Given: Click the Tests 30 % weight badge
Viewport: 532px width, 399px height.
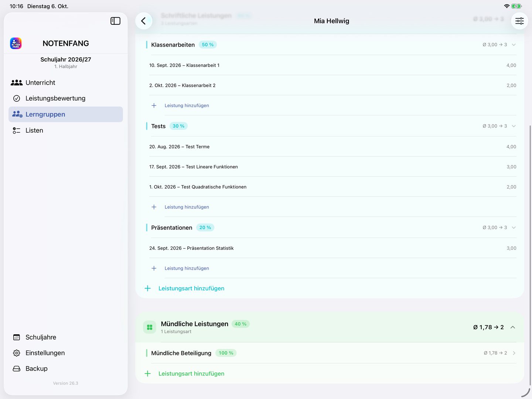Looking at the screenshot, I should click(x=178, y=126).
